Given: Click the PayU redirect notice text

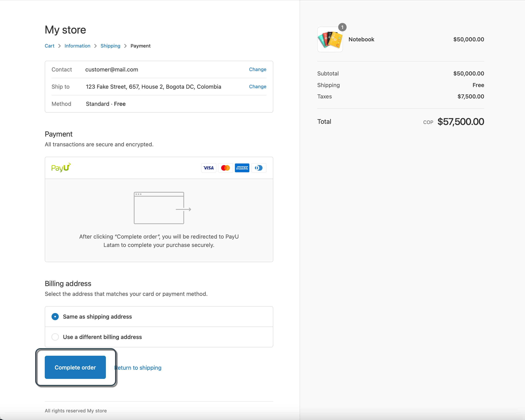Looking at the screenshot, I should [159, 241].
